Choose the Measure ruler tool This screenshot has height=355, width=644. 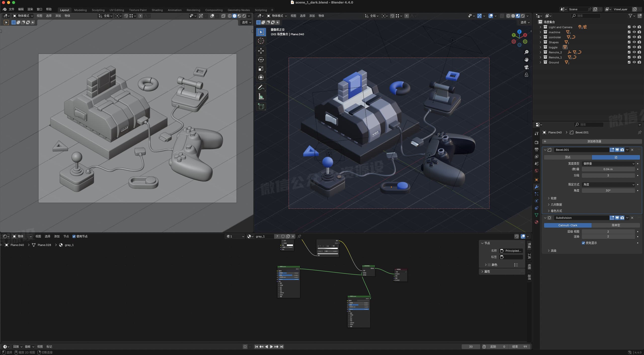(x=261, y=96)
